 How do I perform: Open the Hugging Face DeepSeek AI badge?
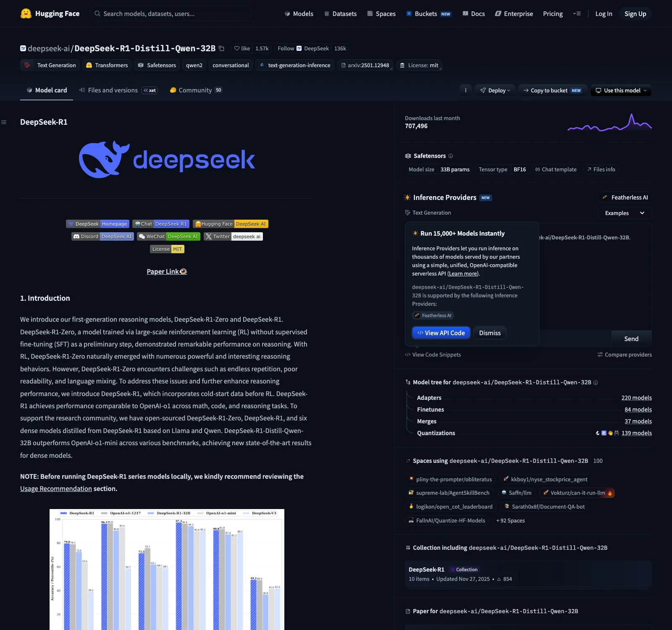231,224
